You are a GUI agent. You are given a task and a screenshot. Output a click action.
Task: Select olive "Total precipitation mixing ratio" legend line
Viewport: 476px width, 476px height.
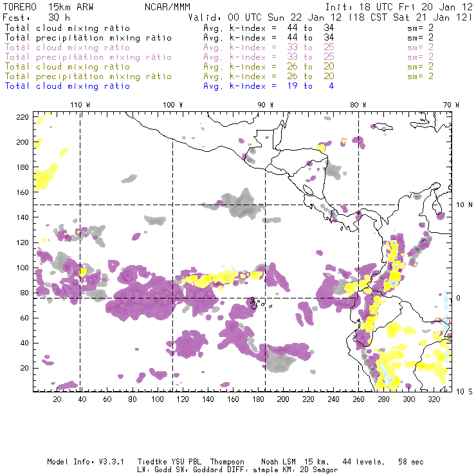(88, 77)
